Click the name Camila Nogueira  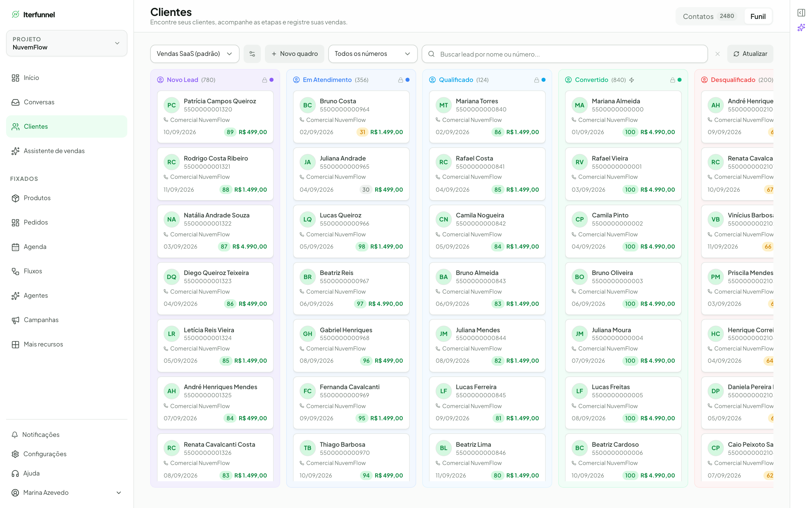pyautogui.click(x=480, y=215)
